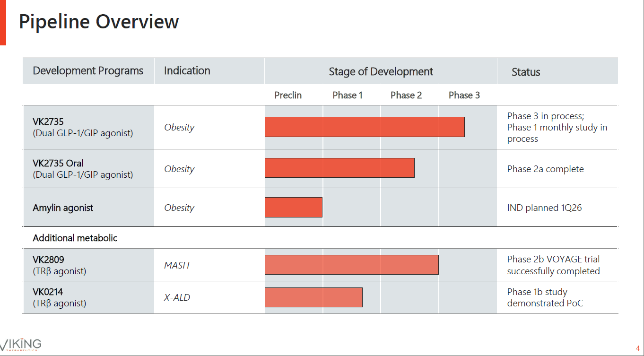Click the Additional metabolic section heading
644x356 pixels.
click(x=75, y=238)
